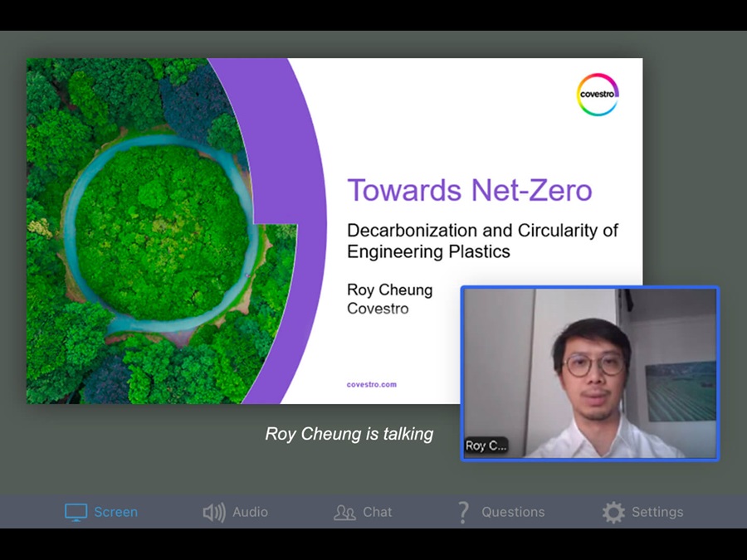Click the 'Decarbonization and Circularity' subtitle text
This screenshot has width=747, height=560.
coord(482,240)
